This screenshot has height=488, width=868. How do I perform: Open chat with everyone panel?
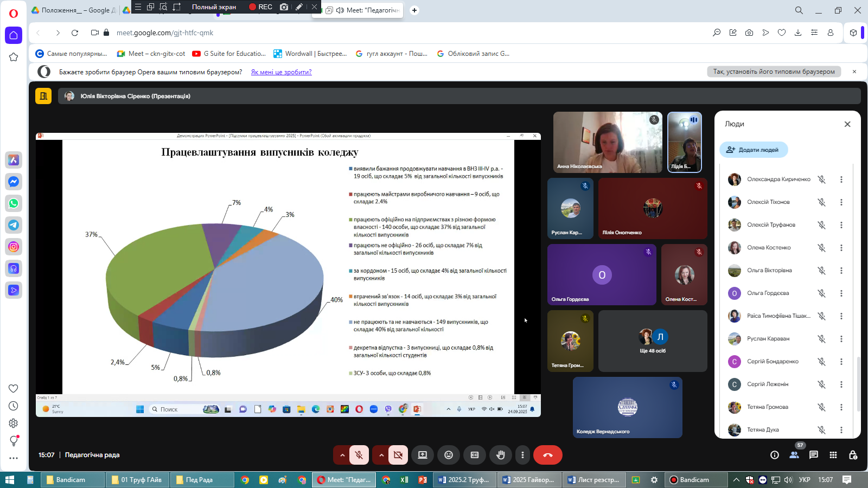point(814,455)
